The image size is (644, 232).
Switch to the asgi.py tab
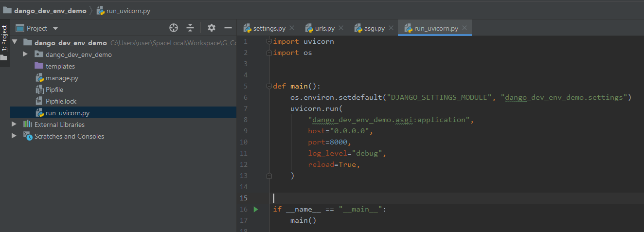pos(375,28)
